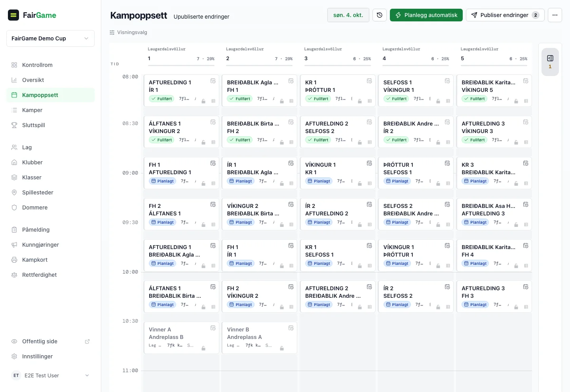This screenshot has height=392, width=570.
Task: Toggle lock on SELFOSS 2 – BREIÐABLIK Andre match
Action: click(x=438, y=225)
